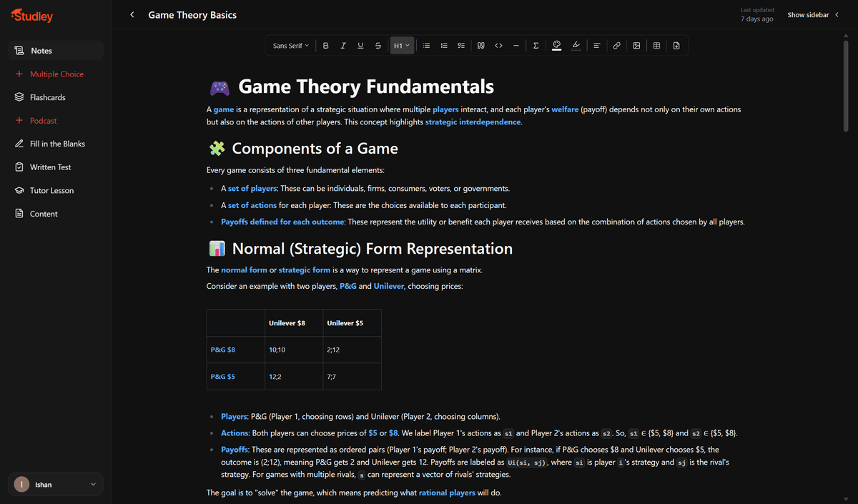Go back using the arrow beside the title
The image size is (858, 504).
132,14
